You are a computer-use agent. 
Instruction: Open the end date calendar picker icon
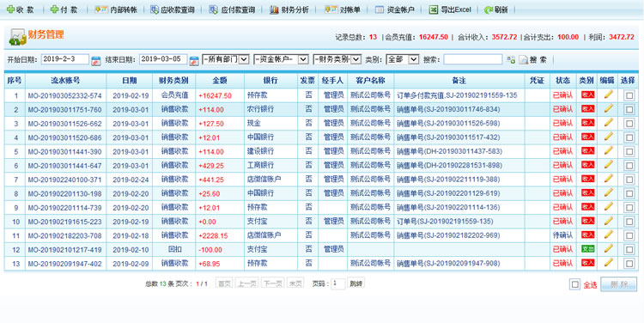pyautogui.click(x=194, y=61)
